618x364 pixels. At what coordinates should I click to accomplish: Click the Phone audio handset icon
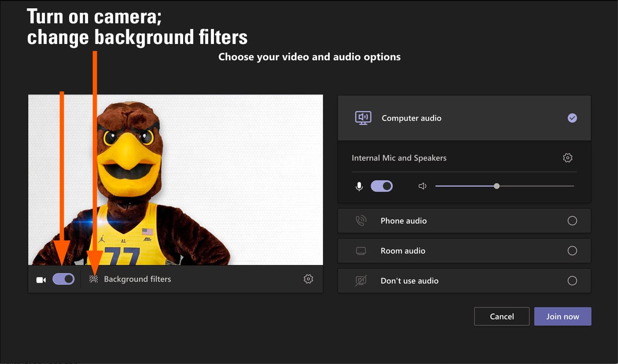pos(361,221)
